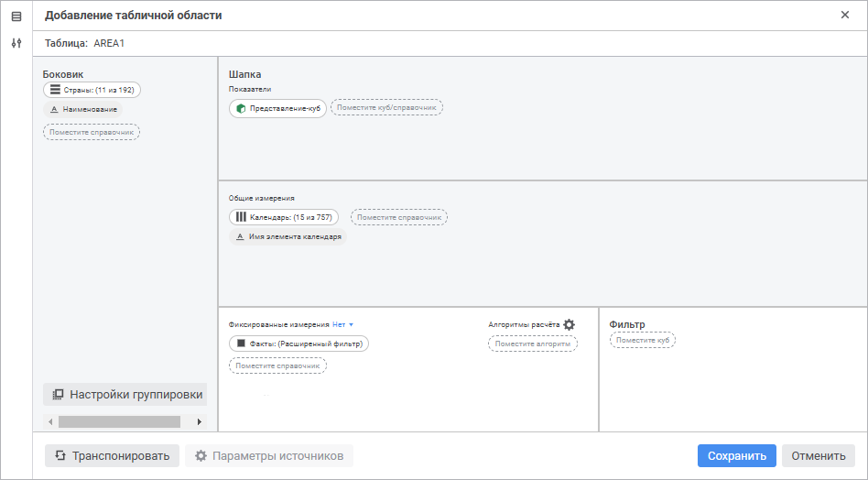
Task: Click the table list icon in left sidebar
Action: [16, 16]
